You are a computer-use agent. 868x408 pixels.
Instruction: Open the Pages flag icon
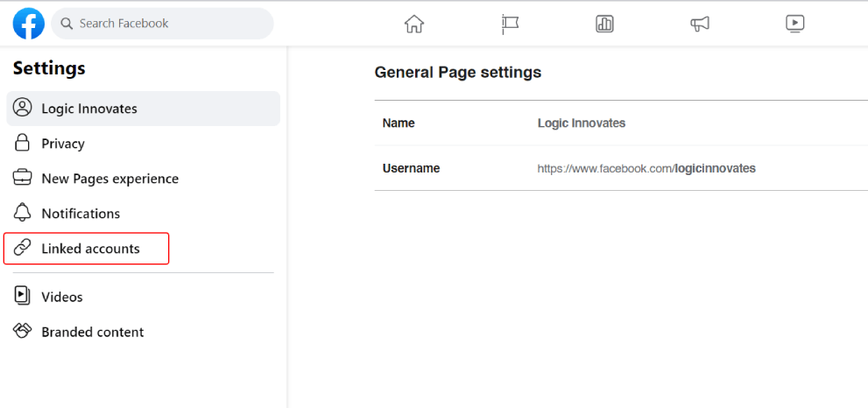point(509,24)
